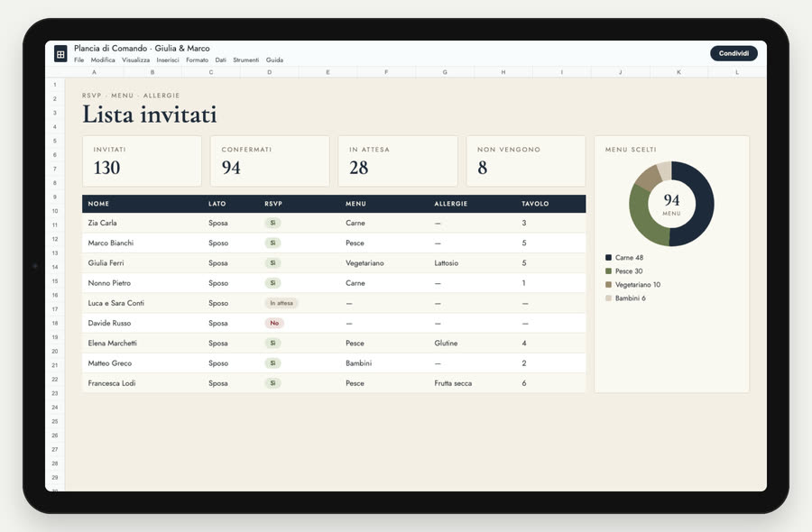This screenshot has width=812, height=532.
Task: Open the Dati menu
Action: click(221, 60)
